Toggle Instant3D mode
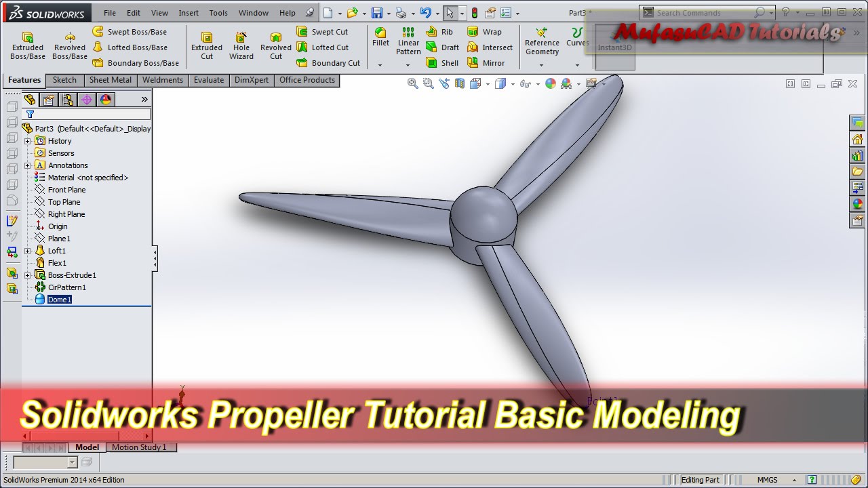Image resolution: width=868 pixels, height=488 pixels. pyautogui.click(x=614, y=47)
